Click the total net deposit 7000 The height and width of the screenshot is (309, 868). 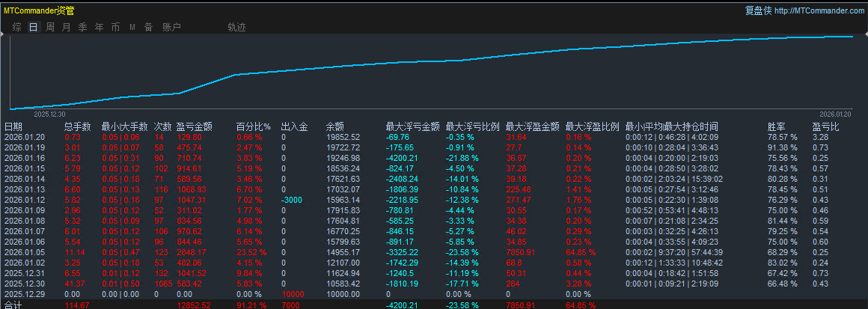(x=290, y=305)
